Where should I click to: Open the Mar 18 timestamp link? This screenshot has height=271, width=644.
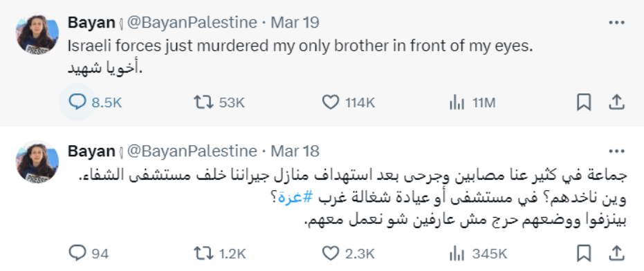[295, 151]
